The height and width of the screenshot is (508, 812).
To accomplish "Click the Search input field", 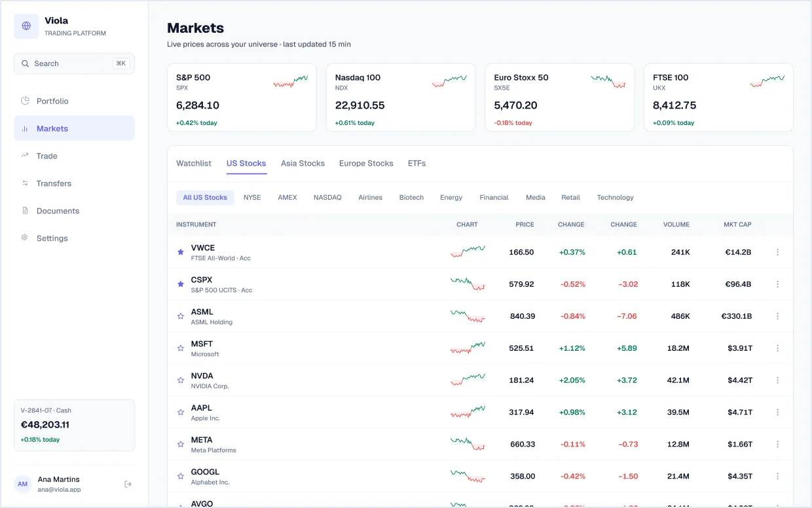I will (74, 63).
